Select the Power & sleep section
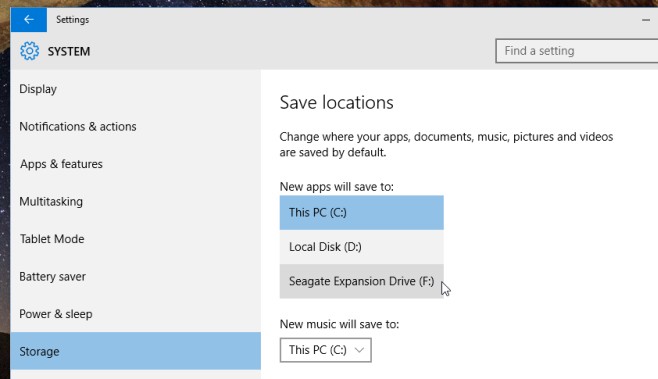Viewport: 658px width, 379px height. point(136,314)
